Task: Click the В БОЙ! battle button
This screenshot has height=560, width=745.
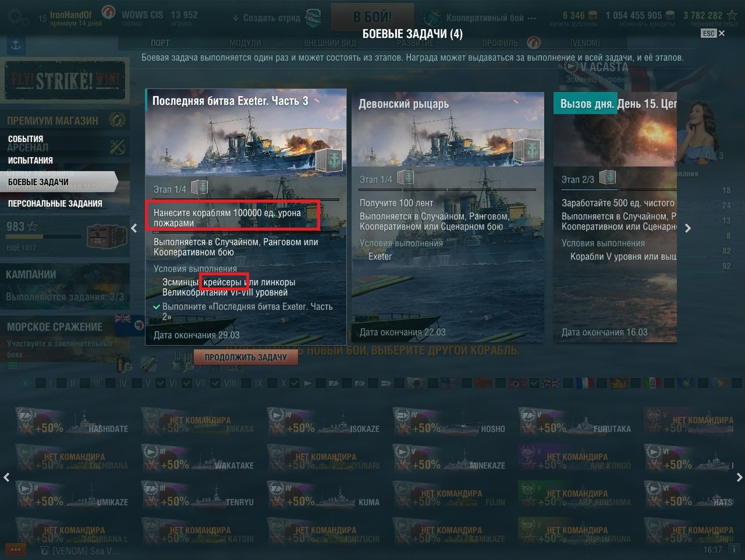Action: coord(372,17)
